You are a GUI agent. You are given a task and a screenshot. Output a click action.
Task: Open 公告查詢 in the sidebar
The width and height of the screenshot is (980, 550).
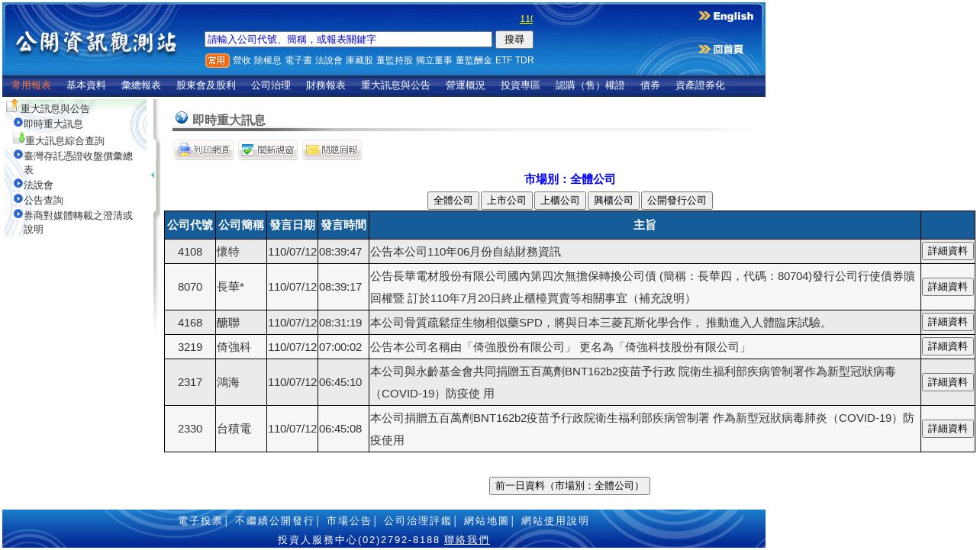[44, 200]
